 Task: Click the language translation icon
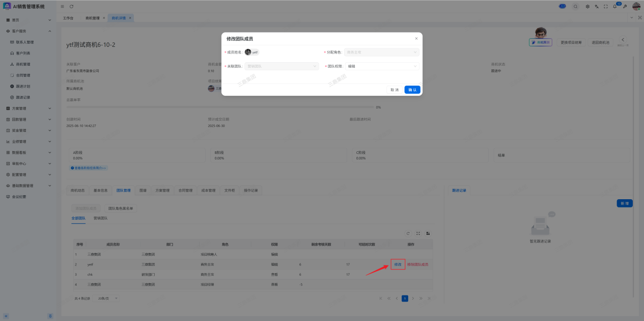coord(597,6)
